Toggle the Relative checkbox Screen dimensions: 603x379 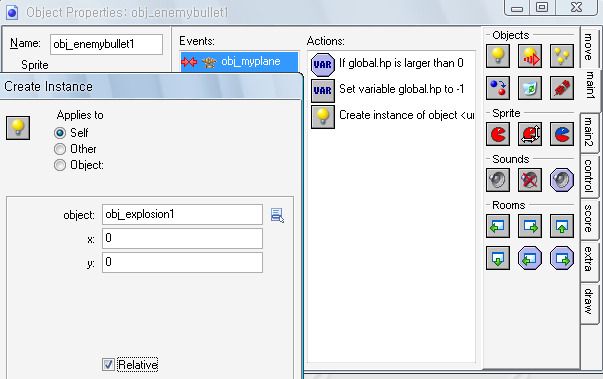click(x=108, y=364)
